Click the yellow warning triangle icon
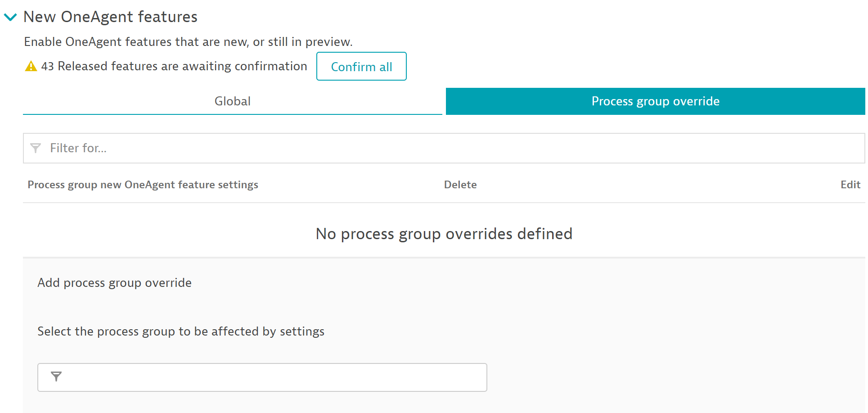Viewport: 868px width, 413px height. coord(31,66)
